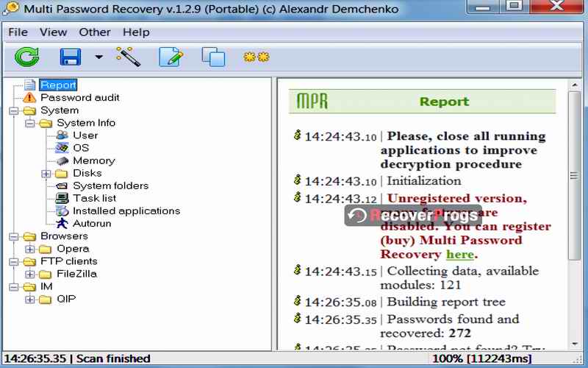Click the report pane vertical scrollbar
The width and height of the screenshot is (588, 368).
[x=573, y=177]
